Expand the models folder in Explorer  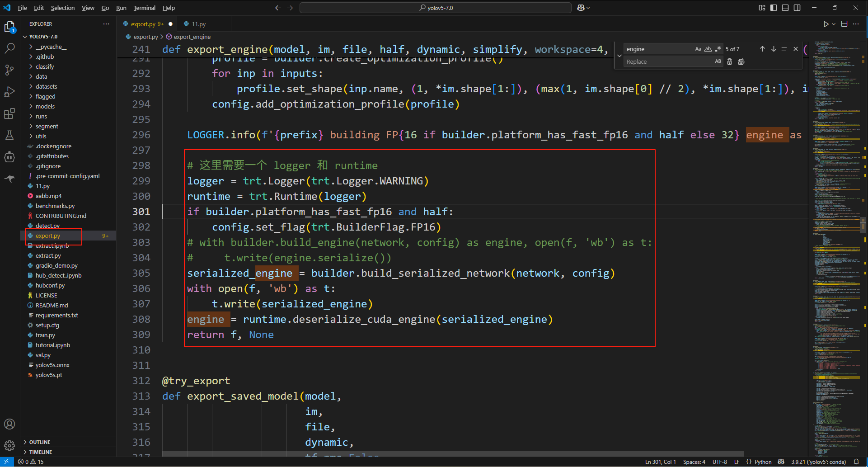[x=45, y=106]
